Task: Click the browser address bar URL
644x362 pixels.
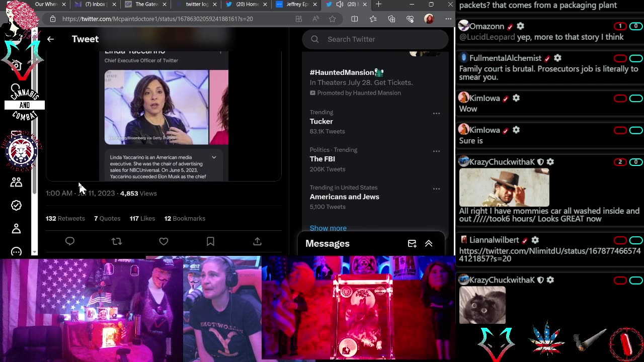Action: (157, 19)
